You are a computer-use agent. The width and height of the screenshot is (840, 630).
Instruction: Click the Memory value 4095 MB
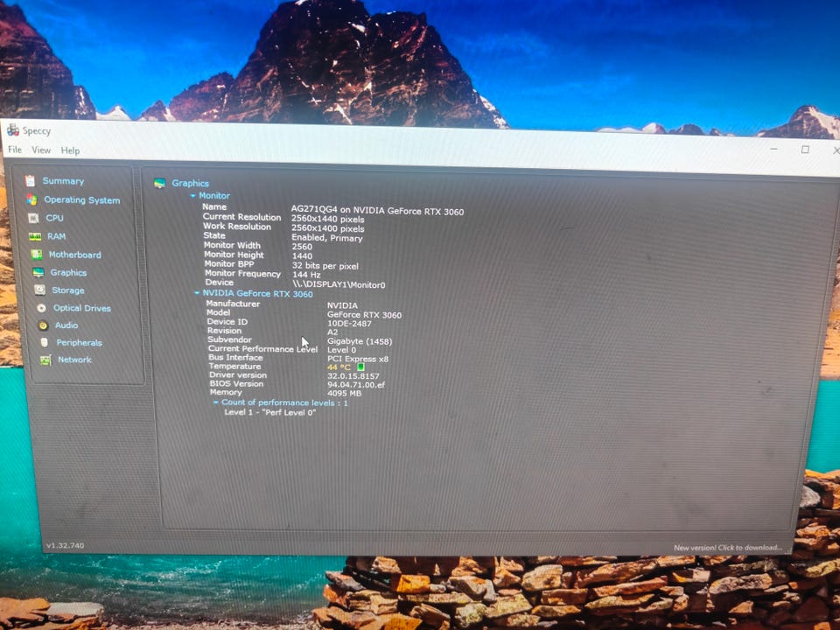click(345, 393)
